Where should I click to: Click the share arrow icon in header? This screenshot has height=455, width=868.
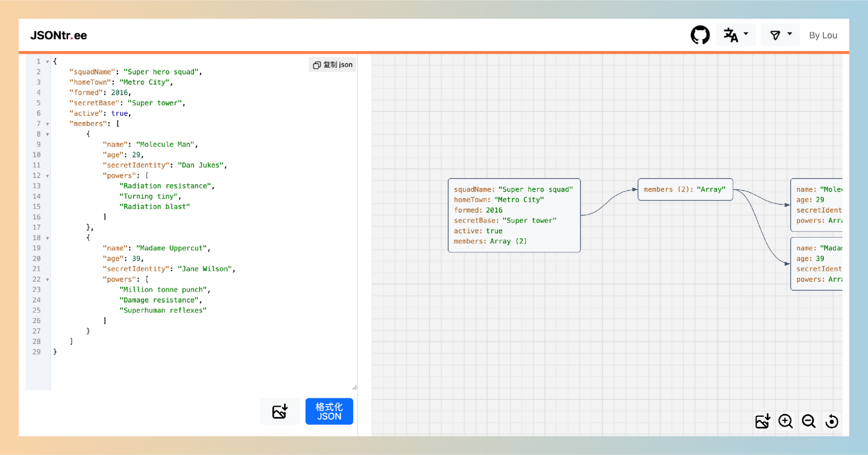coord(776,35)
